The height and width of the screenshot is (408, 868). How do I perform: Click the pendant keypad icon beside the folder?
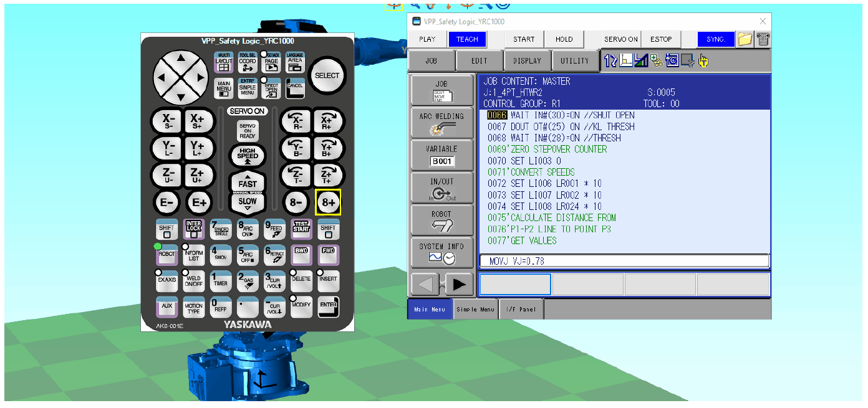coord(762,39)
